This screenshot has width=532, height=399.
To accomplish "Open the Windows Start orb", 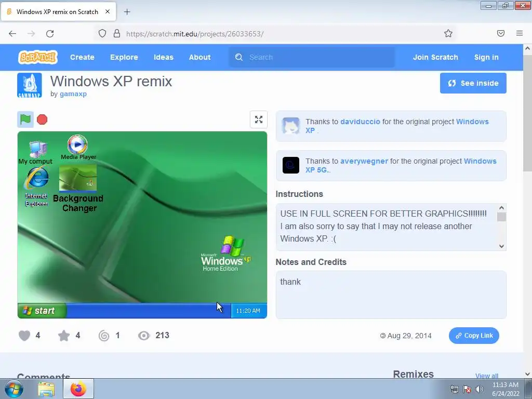I will [x=14, y=389].
